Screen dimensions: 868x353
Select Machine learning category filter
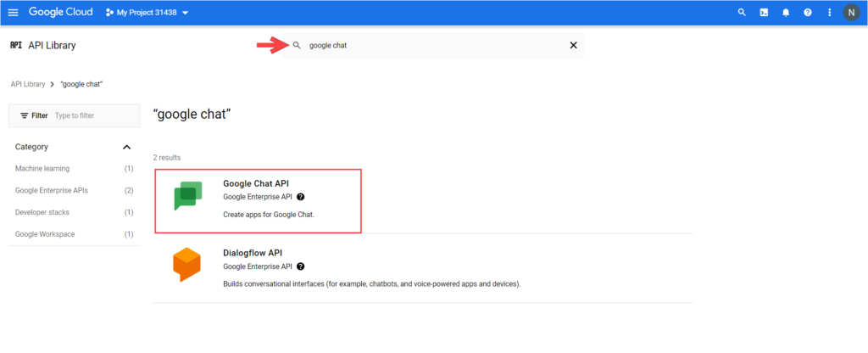point(42,169)
